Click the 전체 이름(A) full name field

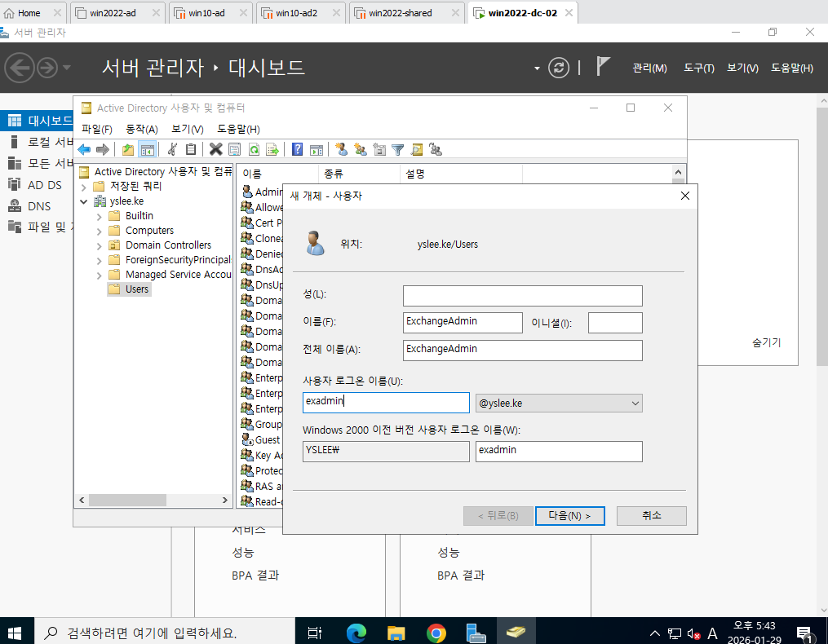point(522,351)
